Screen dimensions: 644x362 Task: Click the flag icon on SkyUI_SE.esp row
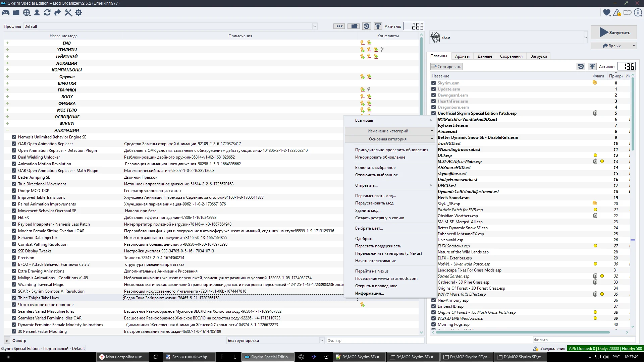pyautogui.click(x=595, y=203)
